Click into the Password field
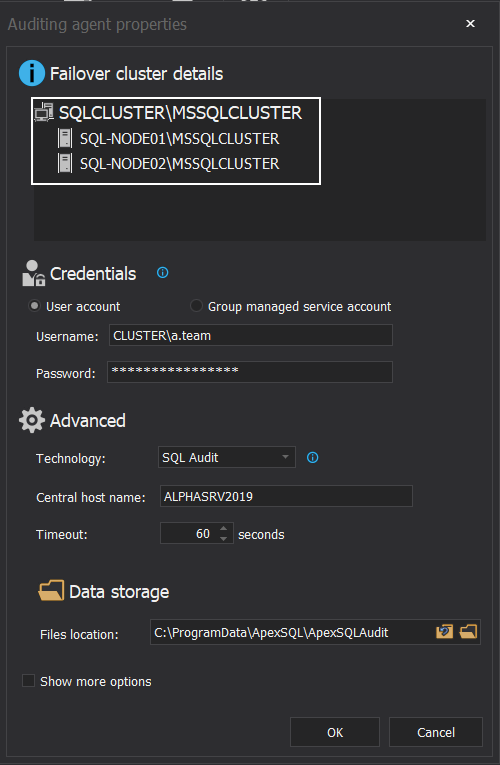This screenshot has height=765, width=500. click(250, 372)
